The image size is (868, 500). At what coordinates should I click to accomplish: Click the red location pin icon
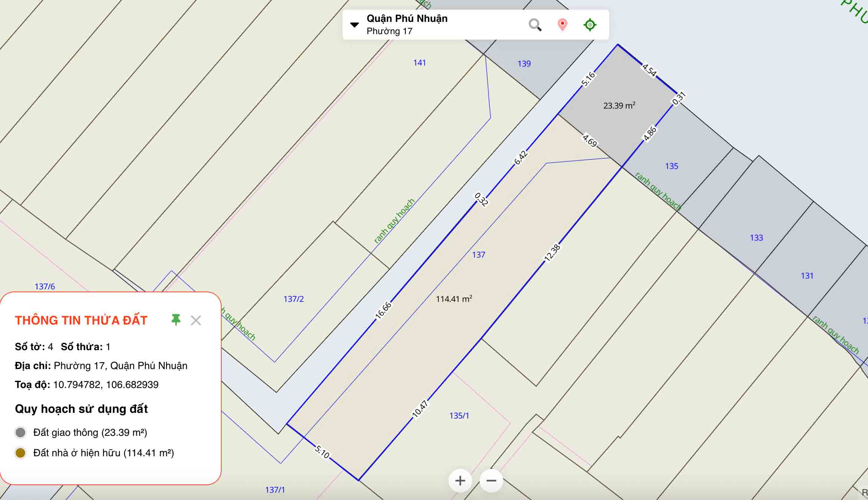562,25
